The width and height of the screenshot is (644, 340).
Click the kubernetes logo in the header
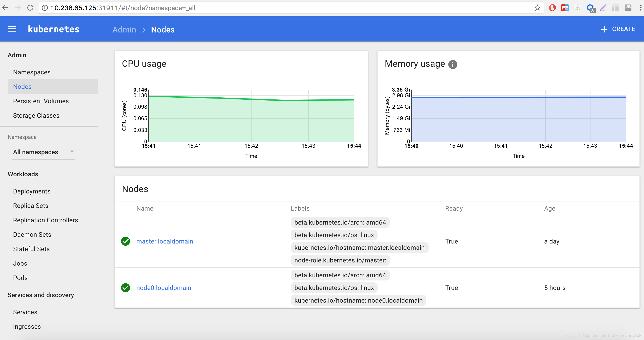(x=54, y=29)
